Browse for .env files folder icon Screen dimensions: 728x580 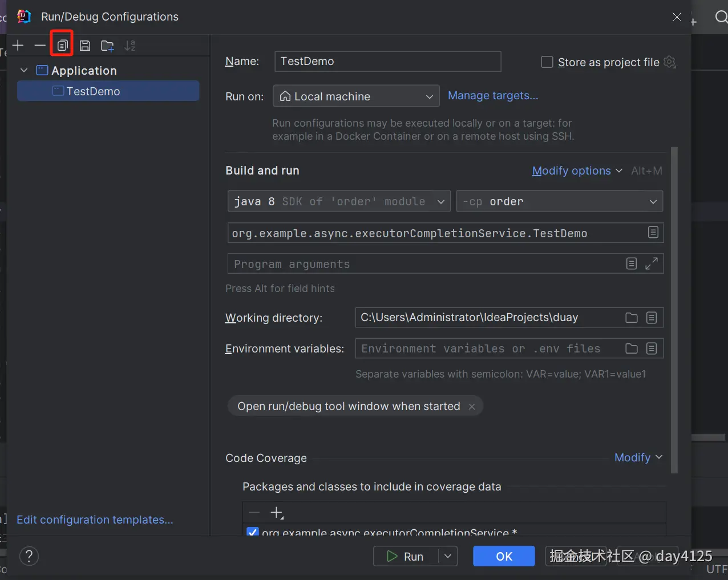pyautogui.click(x=632, y=348)
